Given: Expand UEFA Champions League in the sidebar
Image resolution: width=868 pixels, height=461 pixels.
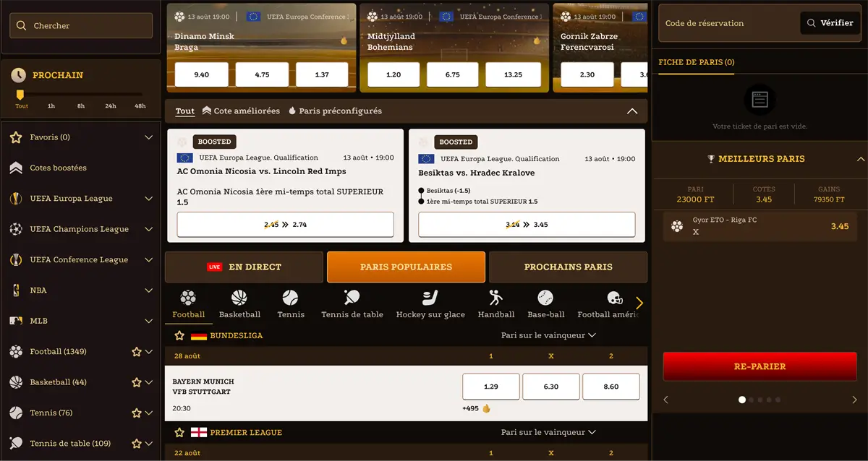Looking at the screenshot, I should (x=149, y=229).
